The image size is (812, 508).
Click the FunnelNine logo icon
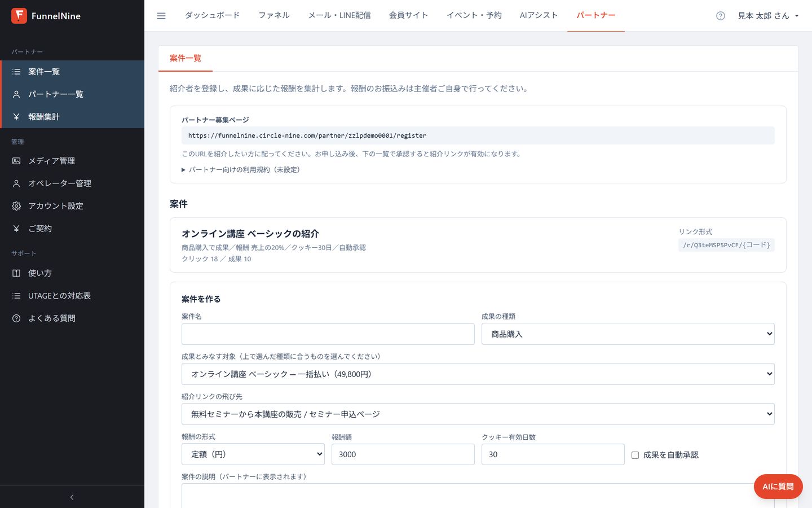19,16
